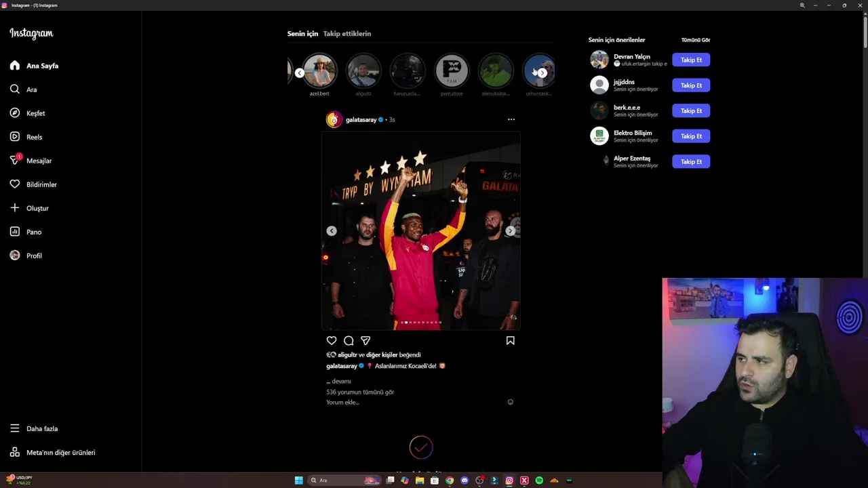Viewport: 868px width, 488px height.
Task: Like the galatasaray post with heart
Action: coord(332,341)
